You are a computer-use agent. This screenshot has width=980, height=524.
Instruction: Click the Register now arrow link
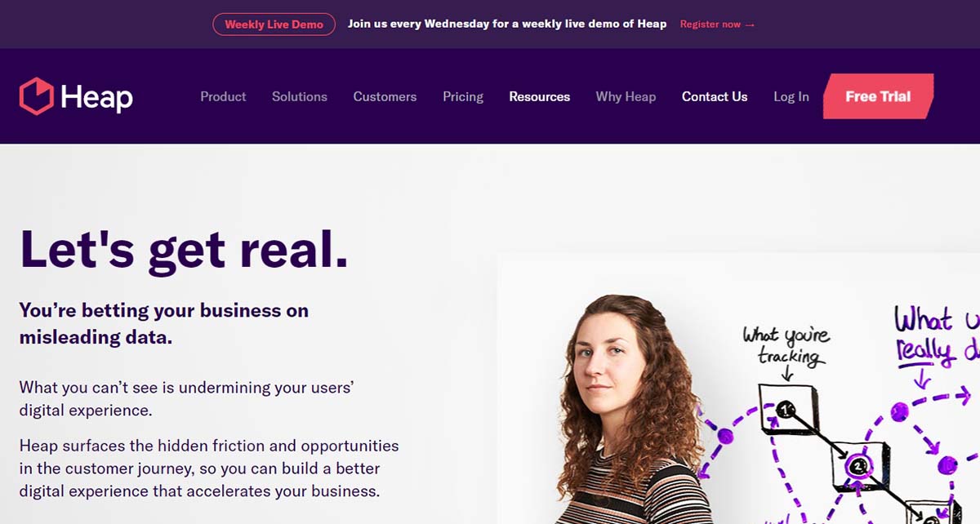click(x=717, y=24)
